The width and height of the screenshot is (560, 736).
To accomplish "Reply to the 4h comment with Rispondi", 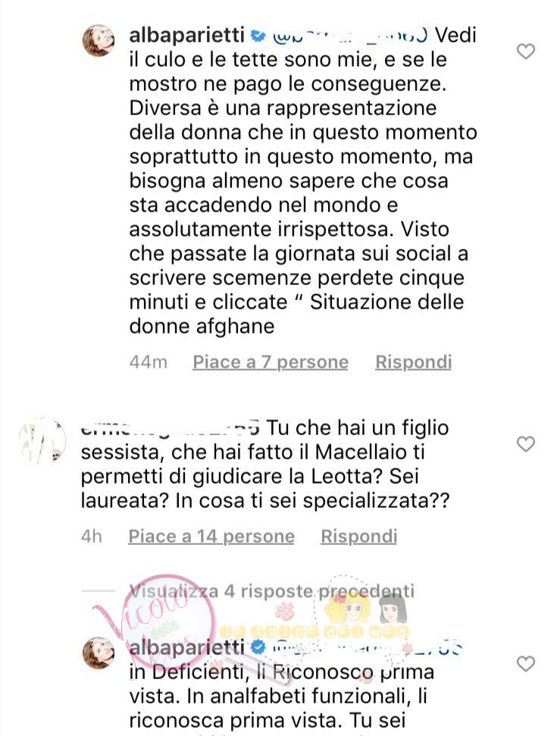I will tap(359, 537).
